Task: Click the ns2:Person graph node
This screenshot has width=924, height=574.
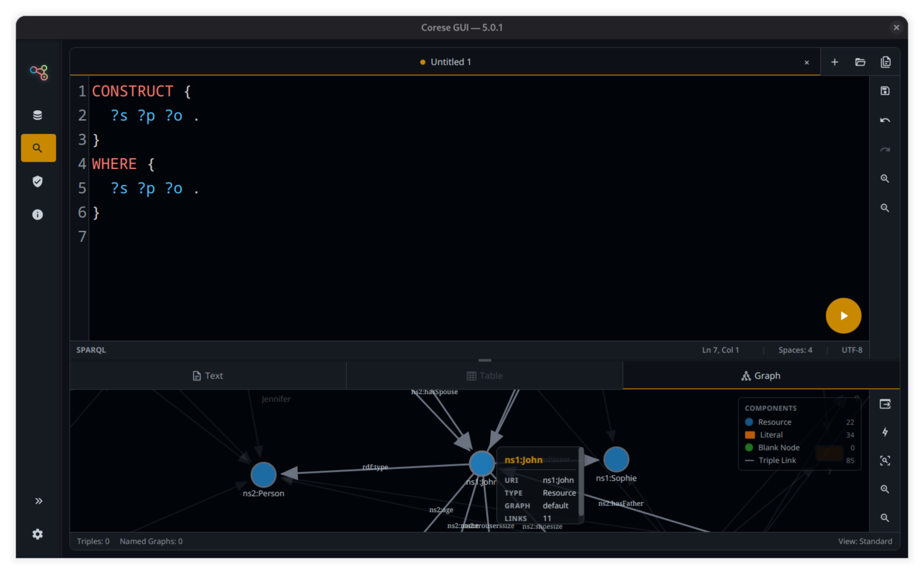Action: coord(263,475)
